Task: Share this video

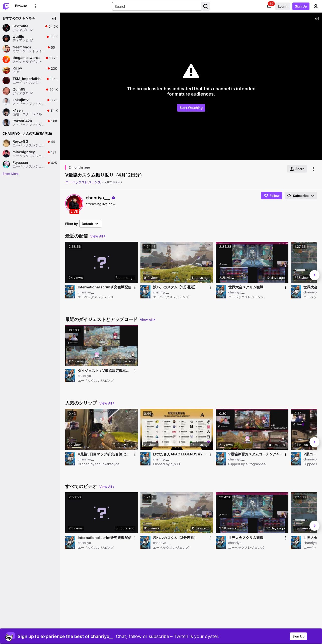Action: (297, 169)
